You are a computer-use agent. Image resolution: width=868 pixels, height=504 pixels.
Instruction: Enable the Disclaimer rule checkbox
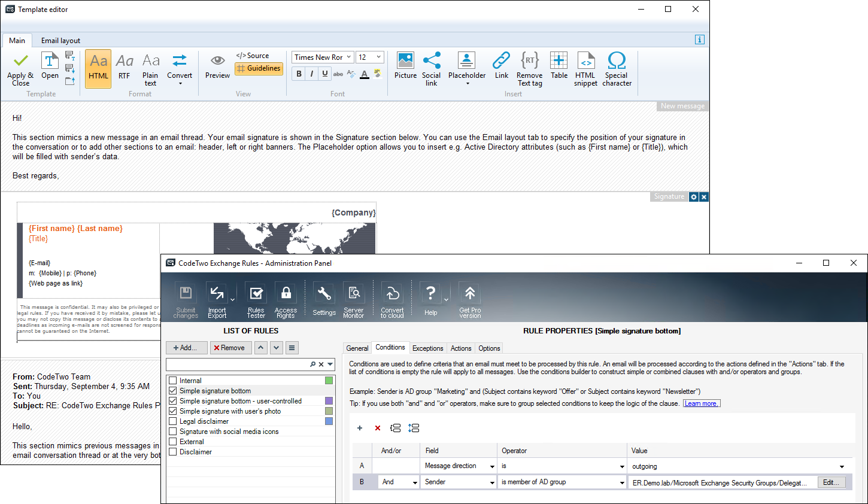click(173, 452)
